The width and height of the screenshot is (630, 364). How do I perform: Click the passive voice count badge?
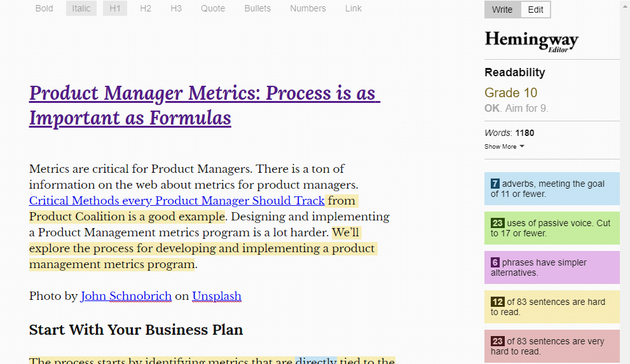point(497,224)
